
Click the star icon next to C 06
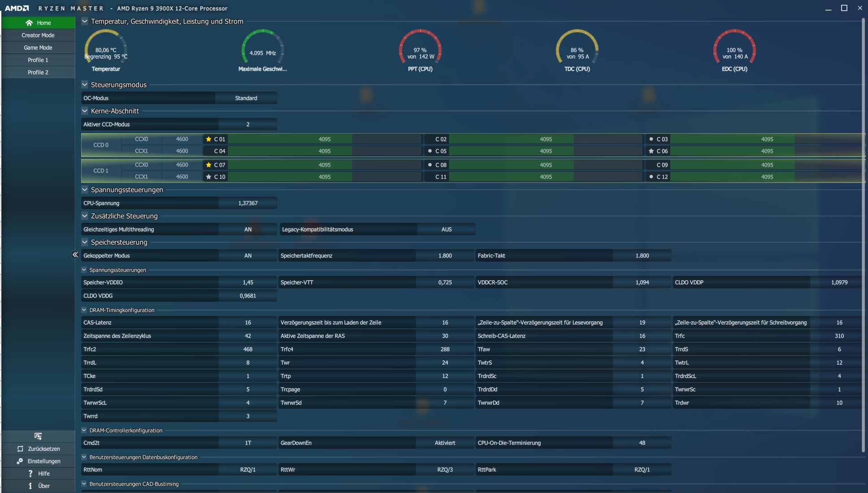pos(651,151)
